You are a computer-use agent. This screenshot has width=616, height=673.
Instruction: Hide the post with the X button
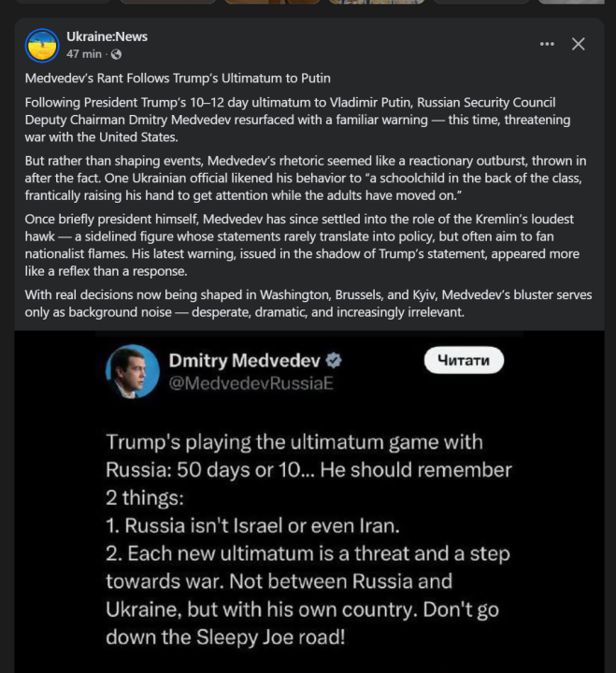click(579, 44)
